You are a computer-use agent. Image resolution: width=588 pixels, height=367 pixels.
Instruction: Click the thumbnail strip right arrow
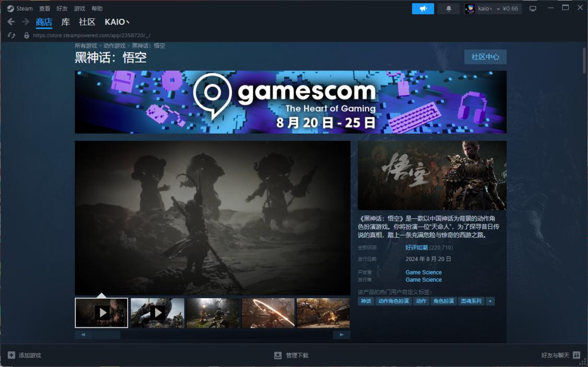[x=342, y=335]
